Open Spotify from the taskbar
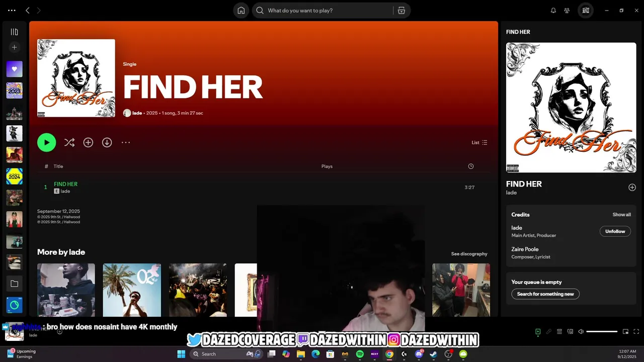Viewport: 644px width, 362px height. 360,354
